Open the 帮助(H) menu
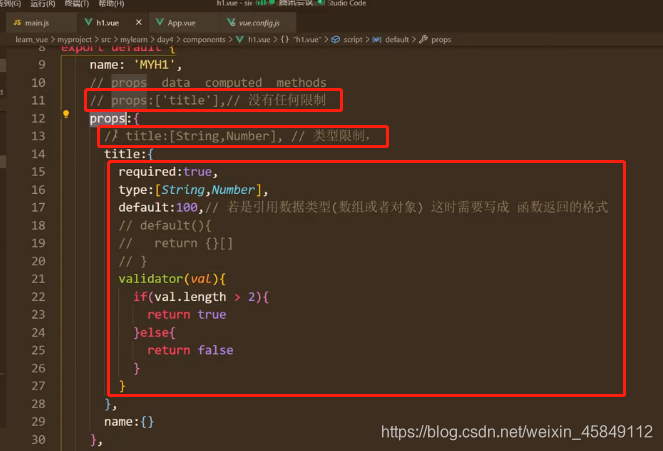Image resolution: width=663 pixels, height=451 pixels. [111, 3]
